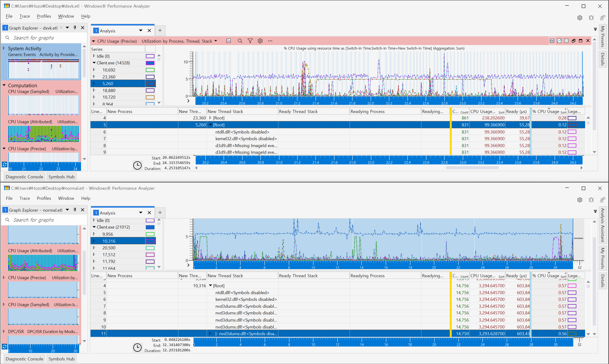This screenshot has height=364, width=609.
Task: Click the refresh icon under the dxvk Graph Explorer
Action: pyautogui.click(x=5, y=164)
